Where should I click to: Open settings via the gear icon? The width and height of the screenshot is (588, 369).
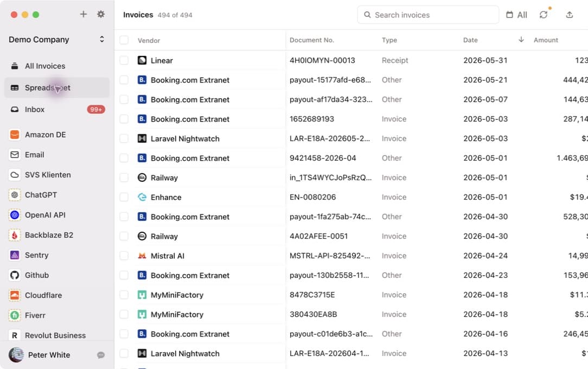[101, 14]
